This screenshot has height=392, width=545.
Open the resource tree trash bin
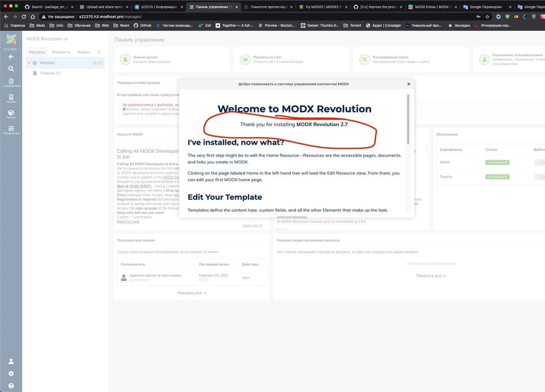[x=99, y=52]
